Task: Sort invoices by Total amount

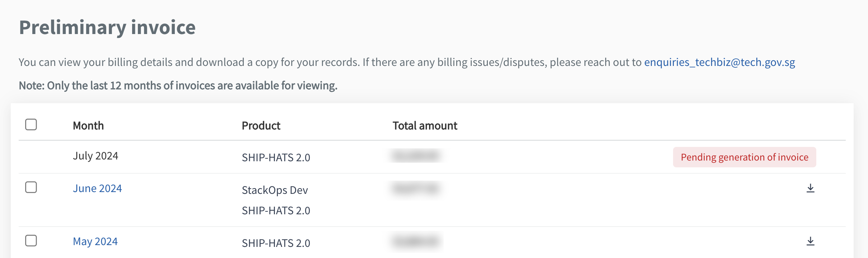Action: [x=425, y=125]
